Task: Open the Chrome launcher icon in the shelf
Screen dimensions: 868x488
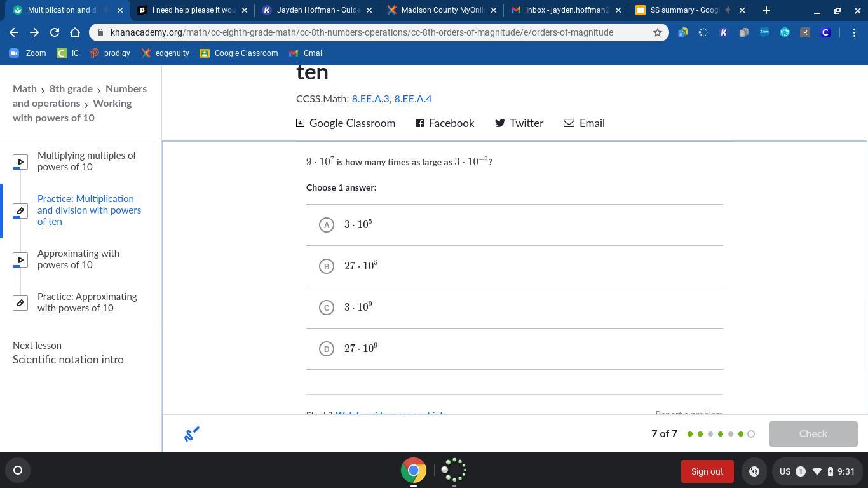Action: click(x=413, y=471)
